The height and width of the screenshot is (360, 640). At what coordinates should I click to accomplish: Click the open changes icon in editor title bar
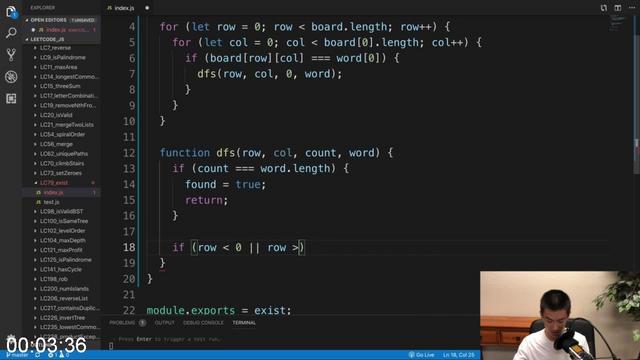coord(604,8)
